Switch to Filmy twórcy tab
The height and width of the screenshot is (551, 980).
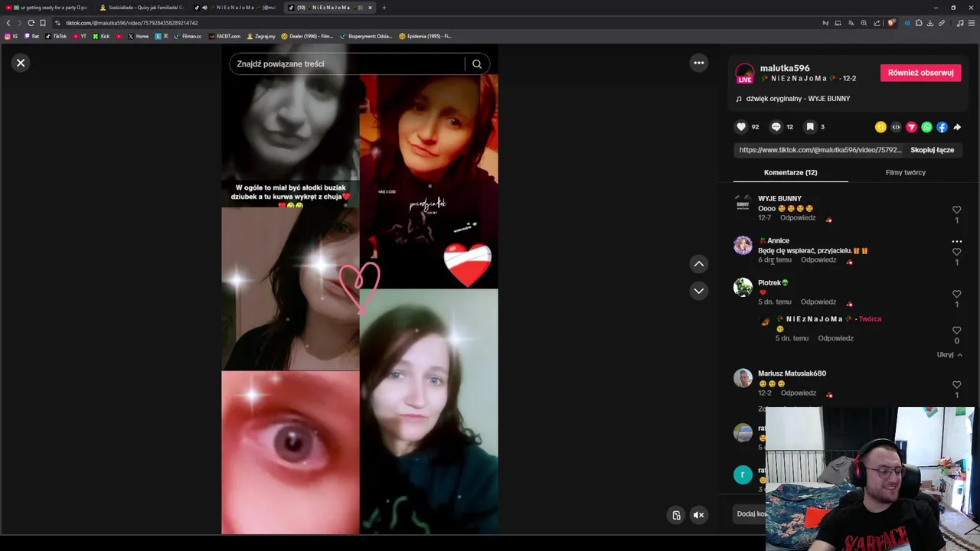click(905, 172)
